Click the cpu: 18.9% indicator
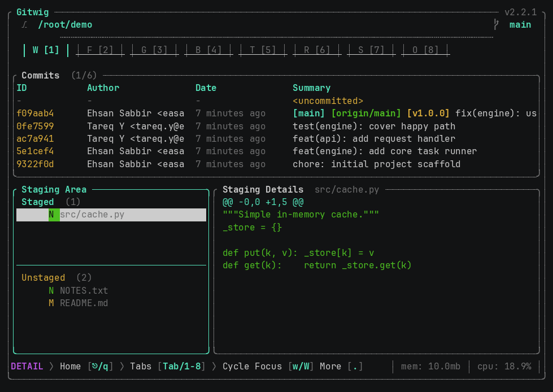The image size is (553, 392). click(504, 367)
